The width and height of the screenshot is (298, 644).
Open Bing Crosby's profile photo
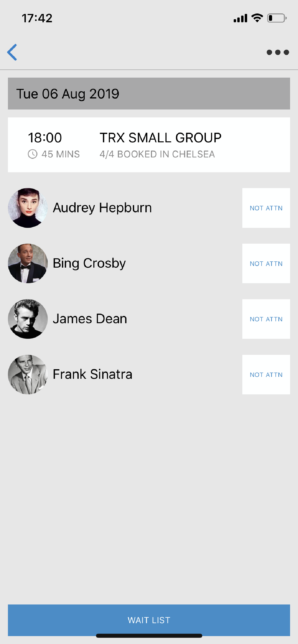[28, 264]
